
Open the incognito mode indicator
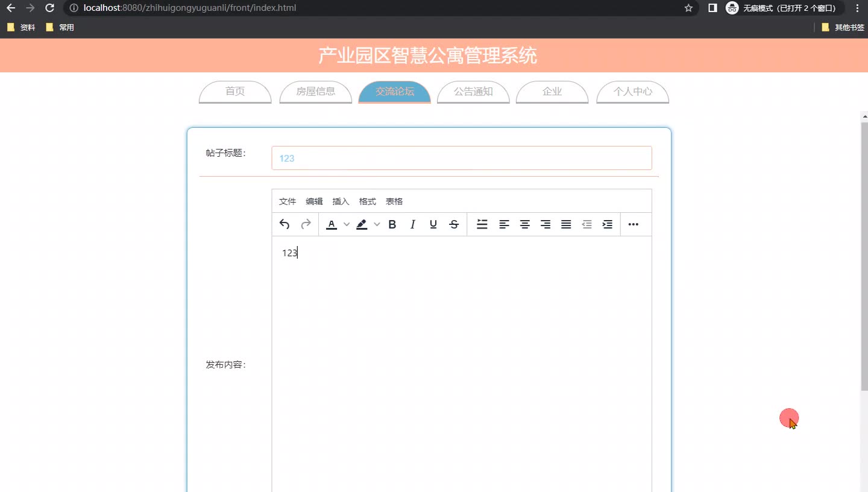coord(785,8)
